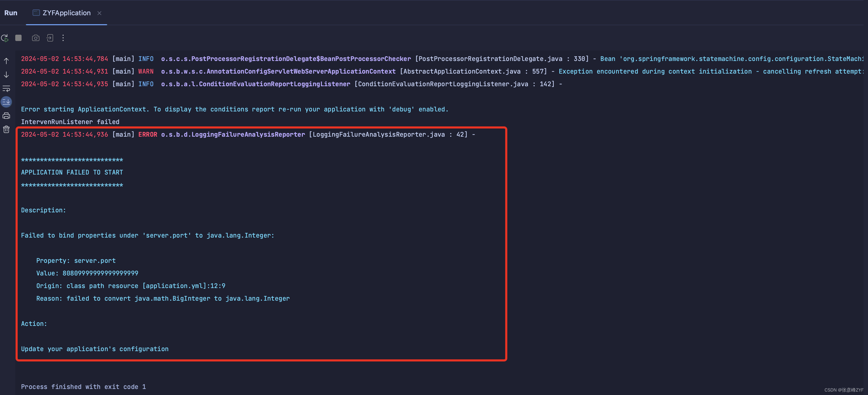Click the 14:53:44,784 timestamp
This screenshot has width=868, height=395.
point(85,59)
